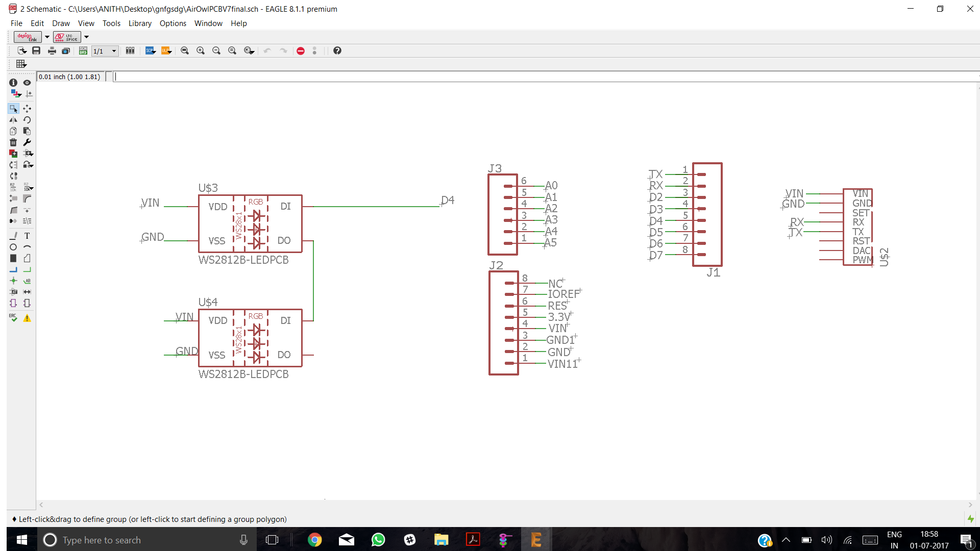Open the Grid settings dropdown
This screenshot has width=980, height=551.
coord(21,64)
